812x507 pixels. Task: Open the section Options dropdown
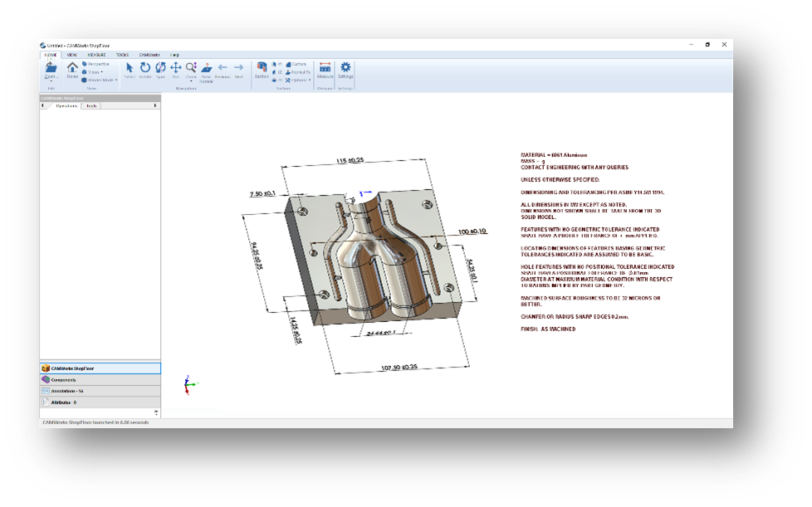(298, 80)
